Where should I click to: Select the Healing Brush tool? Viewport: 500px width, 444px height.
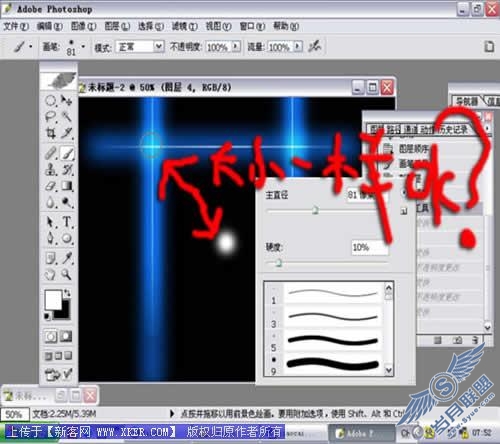[x=50, y=153]
